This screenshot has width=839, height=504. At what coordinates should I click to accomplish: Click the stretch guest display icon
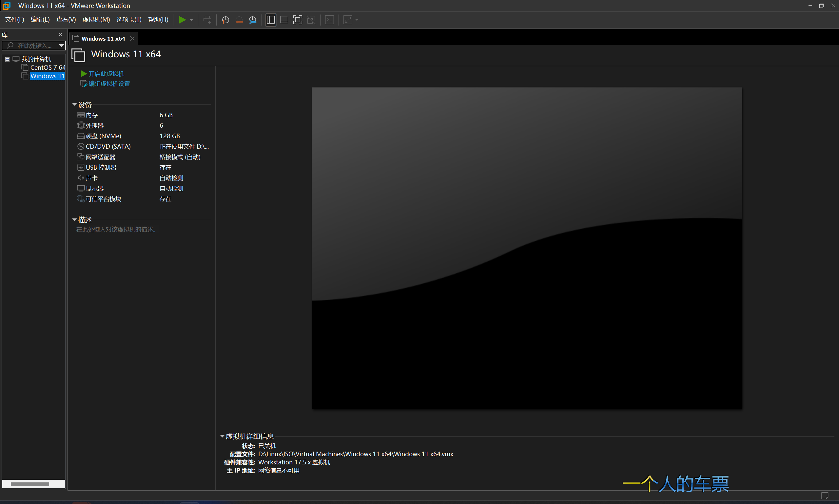[348, 20]
